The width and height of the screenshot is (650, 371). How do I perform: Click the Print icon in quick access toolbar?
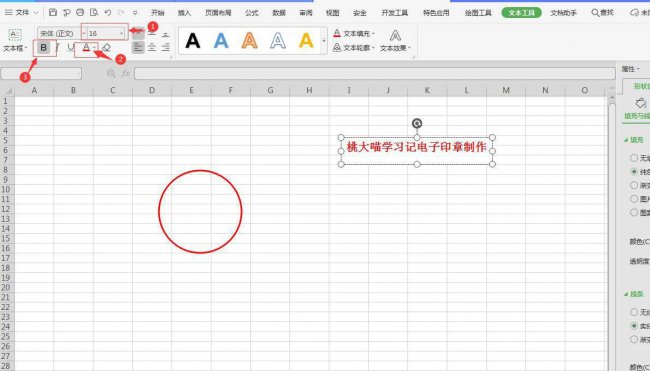pos(80,12)
